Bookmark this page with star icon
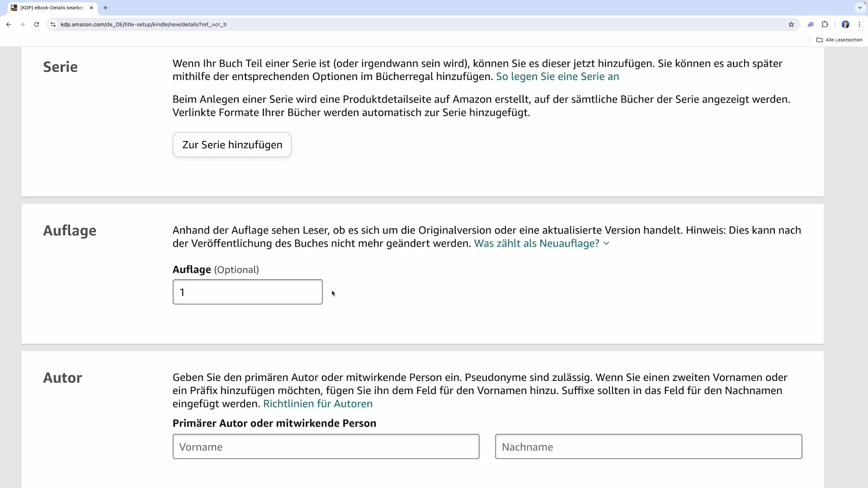The width and height of the screenshot is (868, 488). (x=791, y=24)
